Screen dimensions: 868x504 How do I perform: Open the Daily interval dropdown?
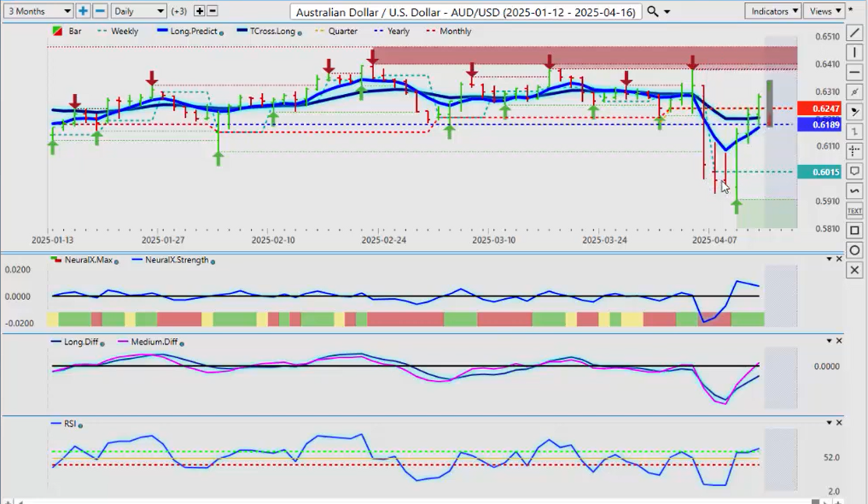click(x=138, y=11)
